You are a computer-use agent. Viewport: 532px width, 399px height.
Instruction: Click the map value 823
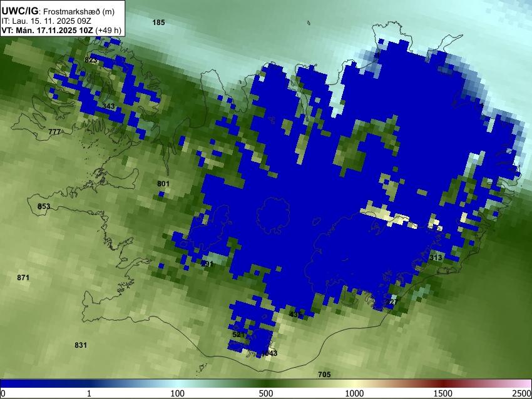[91, 60]
